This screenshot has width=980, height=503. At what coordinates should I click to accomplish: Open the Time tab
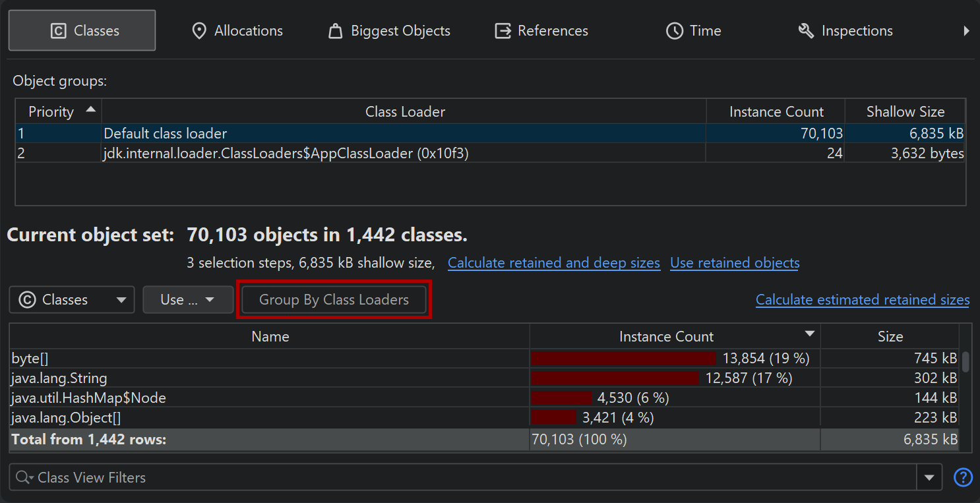tap(693, 31)
